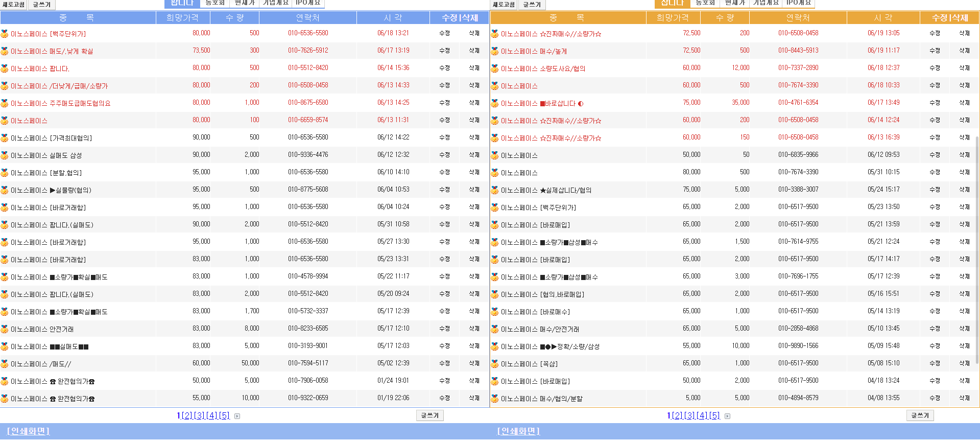980x442 pixels.
Task: Open the 현재가 tab in left panel
Action: click(245, 3)
